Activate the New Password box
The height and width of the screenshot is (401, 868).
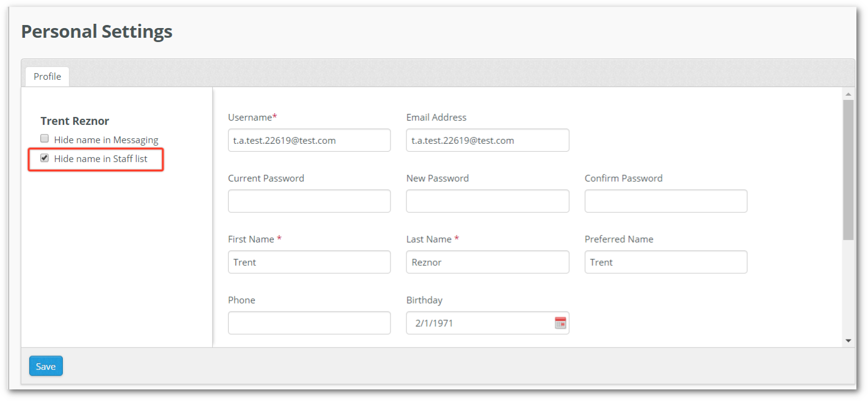[487, 201]
